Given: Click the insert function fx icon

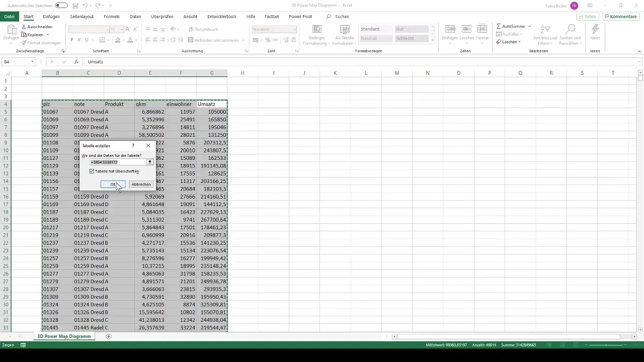Looking at the screenshot, I should point(76,62).
